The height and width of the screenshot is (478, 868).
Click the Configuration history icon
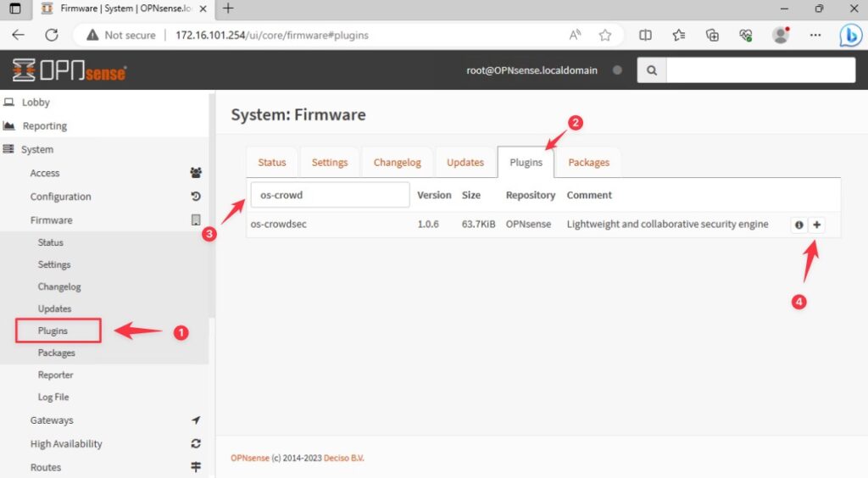196,197
